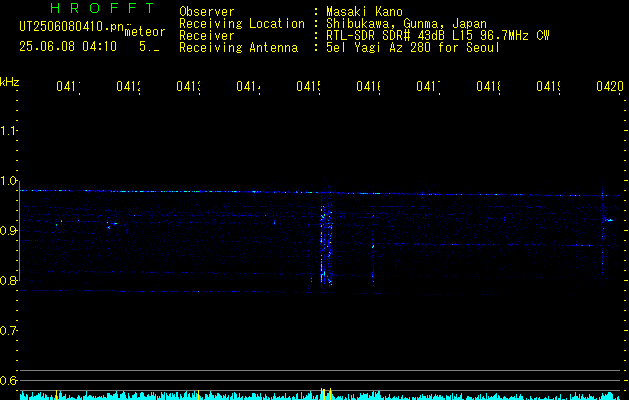
Task: Click the 0412 time axis marker
Action: tap(128, 87)
